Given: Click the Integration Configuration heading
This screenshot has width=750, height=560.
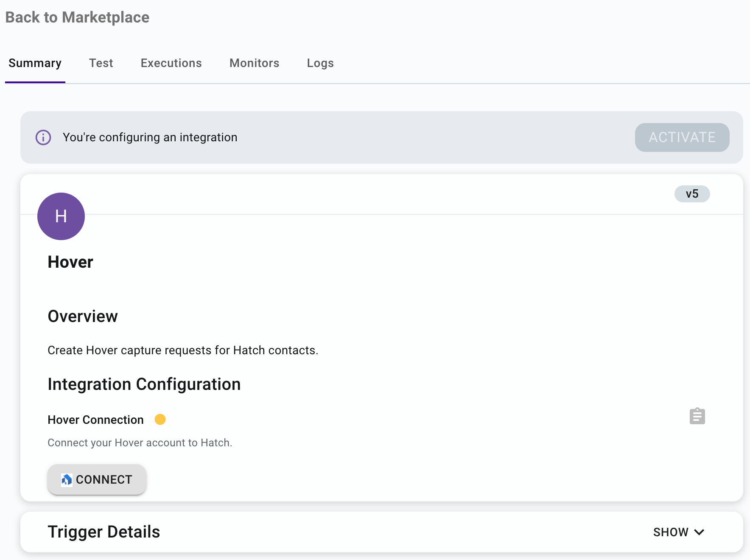Looking at the screenshot, I should (x=144, y=384).
